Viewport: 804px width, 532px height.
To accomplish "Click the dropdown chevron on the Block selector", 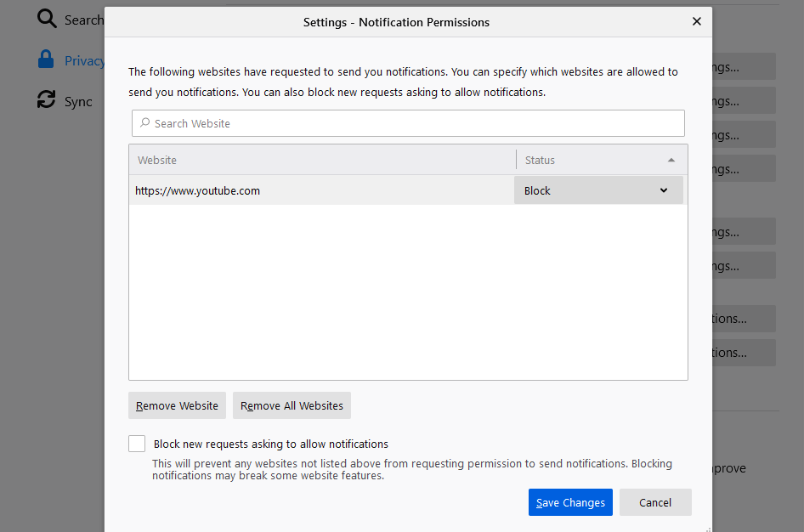I will (664, 190).
